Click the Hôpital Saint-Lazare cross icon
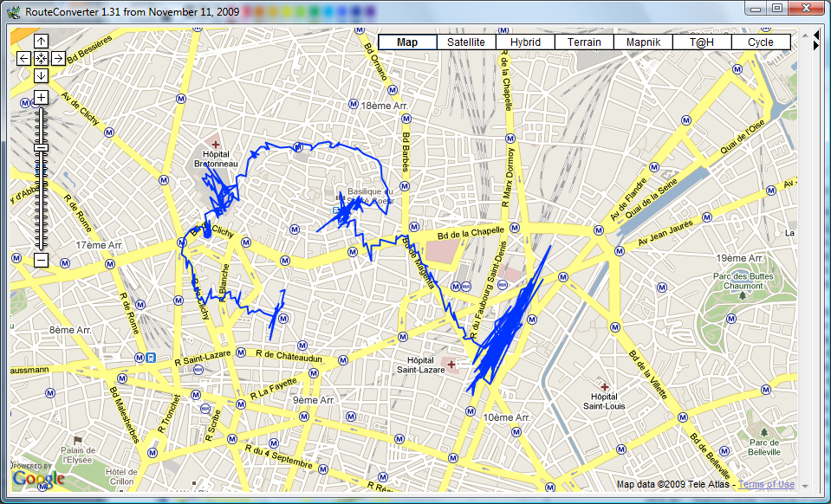The width and height of the screenshot is (831, 504). tap(451, 365)
